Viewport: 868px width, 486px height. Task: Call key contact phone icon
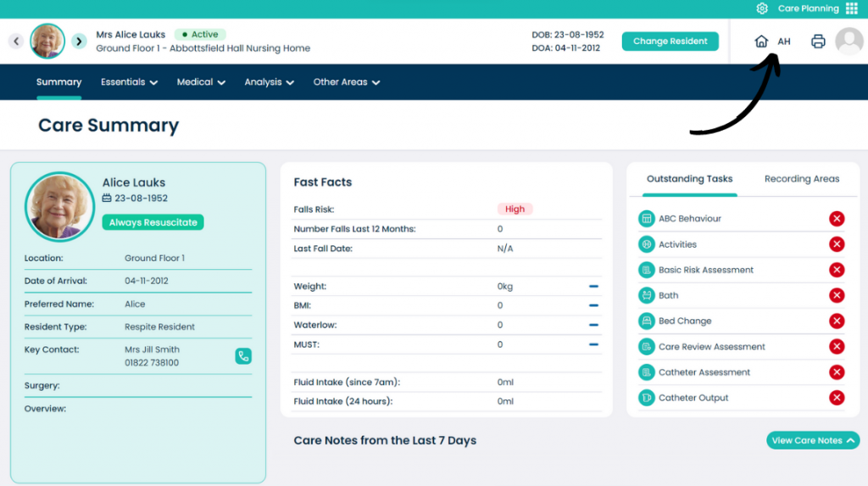point(243,355)
